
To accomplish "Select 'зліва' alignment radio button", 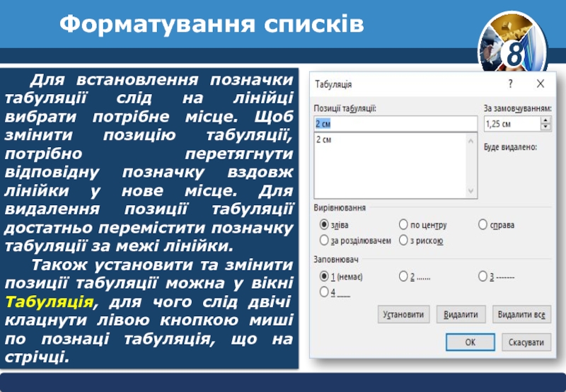I will click(324, 224).
